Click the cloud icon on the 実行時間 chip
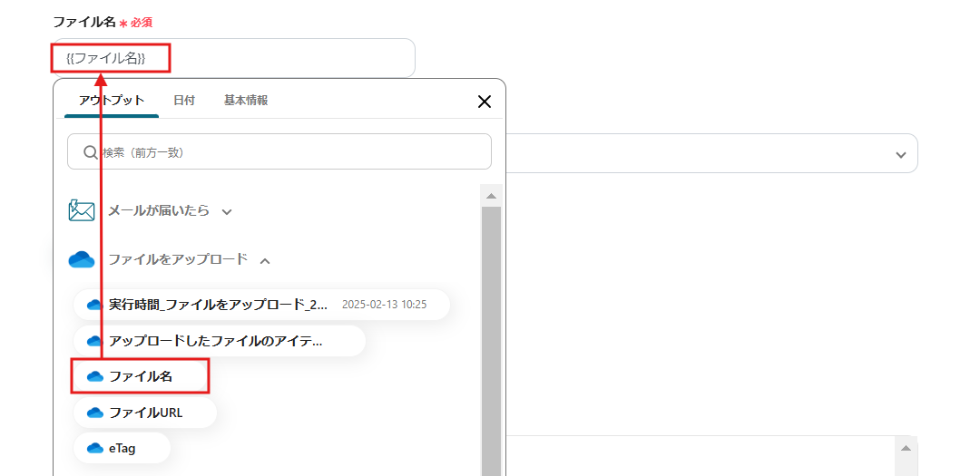The image size is (980, 476). pyautogui.click(x=94, y=305)
